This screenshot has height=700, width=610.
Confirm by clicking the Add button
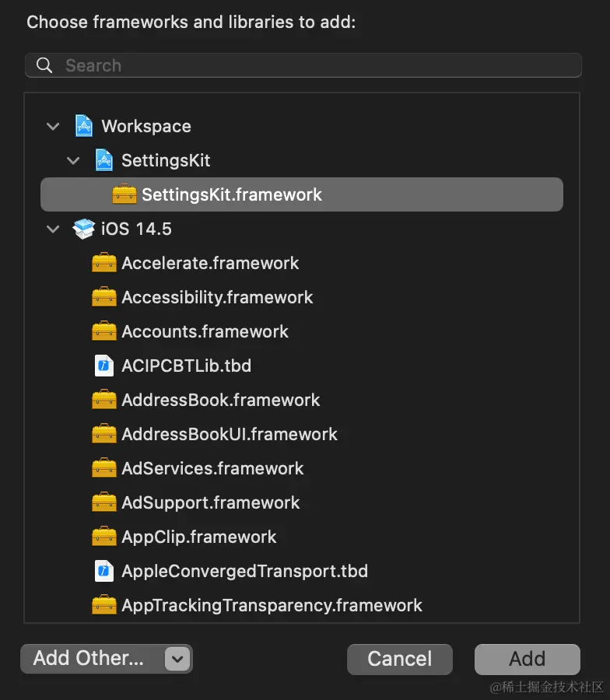coord(527,659)
